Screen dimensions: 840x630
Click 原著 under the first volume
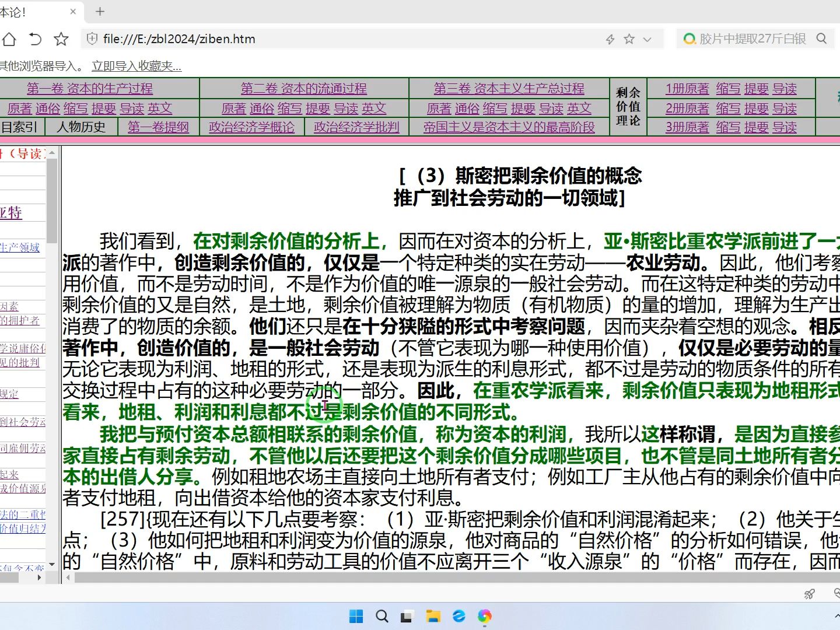tap(20, 108)
